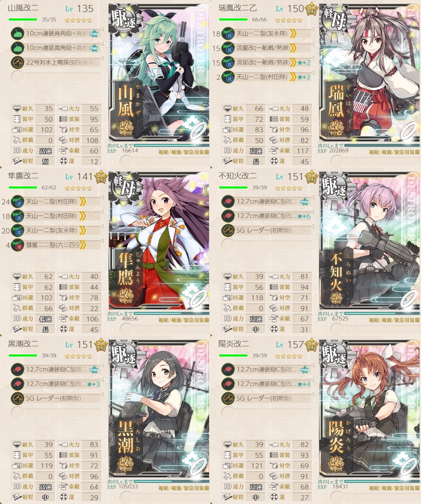Click Yamakaze's first 10cm連装高角砲 gun icon

coord(18,34)
